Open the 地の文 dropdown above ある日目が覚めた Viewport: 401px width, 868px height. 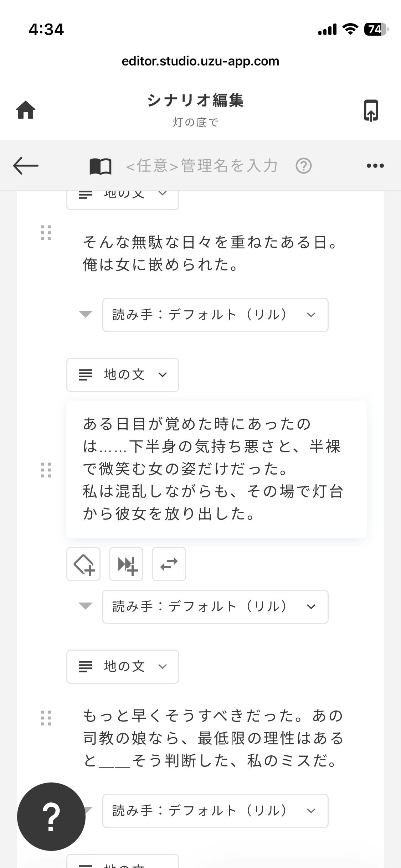(123, 375)
